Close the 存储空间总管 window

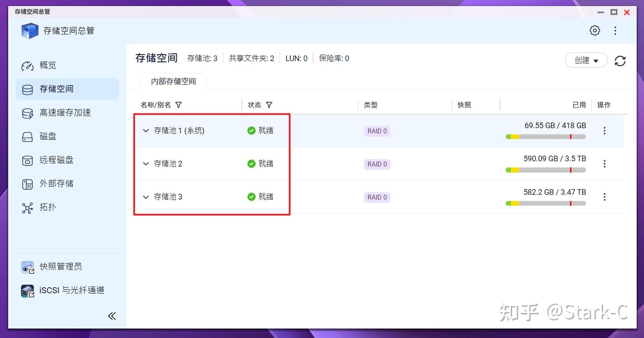[627, 12]
